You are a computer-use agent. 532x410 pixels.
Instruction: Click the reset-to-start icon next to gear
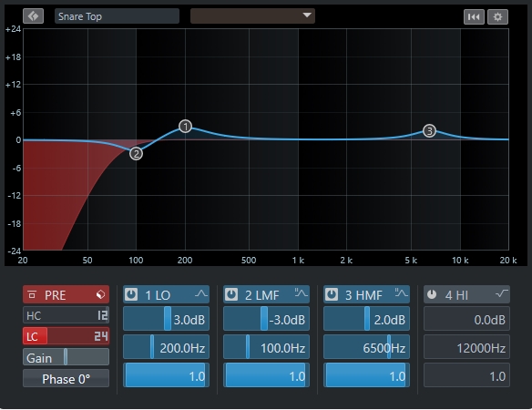pyautogui.click(x=474, y=17)
